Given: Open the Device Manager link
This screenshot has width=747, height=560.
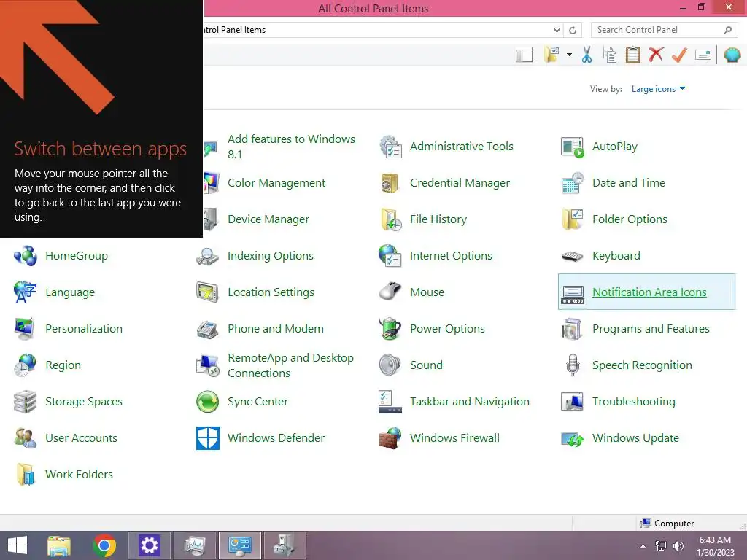Looking at the screenshot, I should point(268,219).
